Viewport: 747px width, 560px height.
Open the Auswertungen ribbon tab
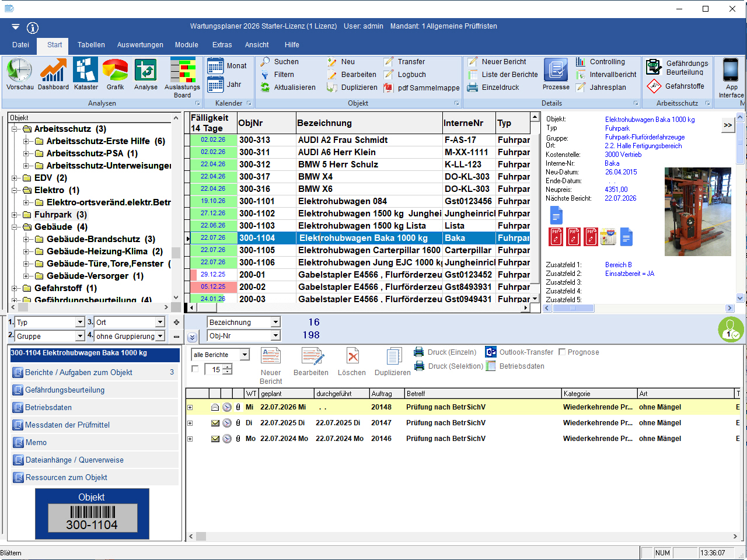(140, 45)
